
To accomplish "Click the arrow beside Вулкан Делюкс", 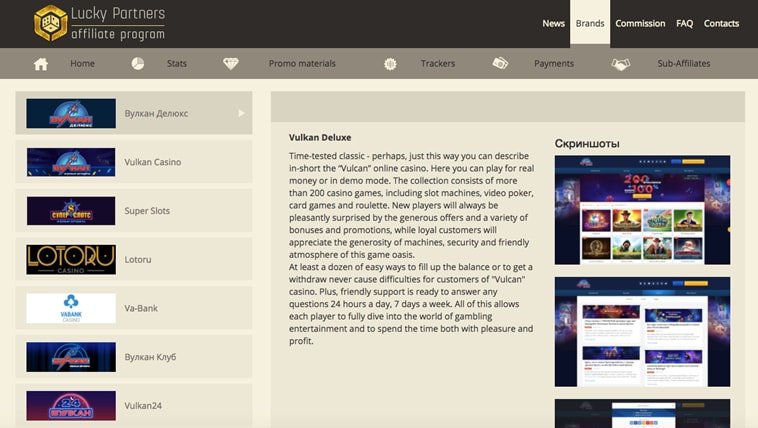I will (x=241, y=113).
